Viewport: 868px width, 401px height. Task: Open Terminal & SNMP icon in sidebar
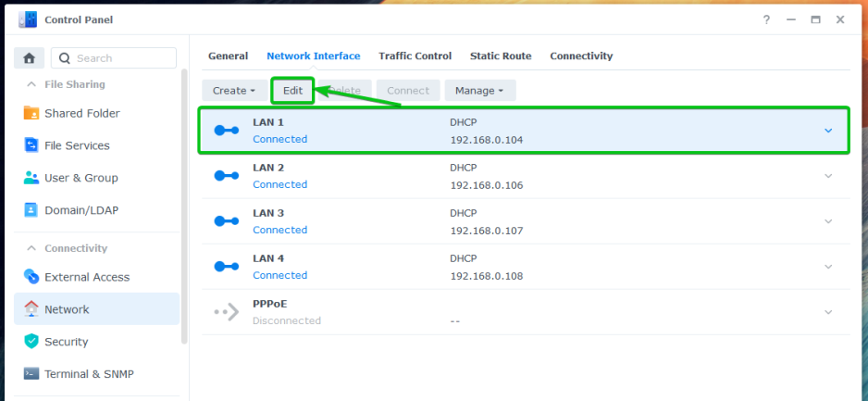coord(31,374)
